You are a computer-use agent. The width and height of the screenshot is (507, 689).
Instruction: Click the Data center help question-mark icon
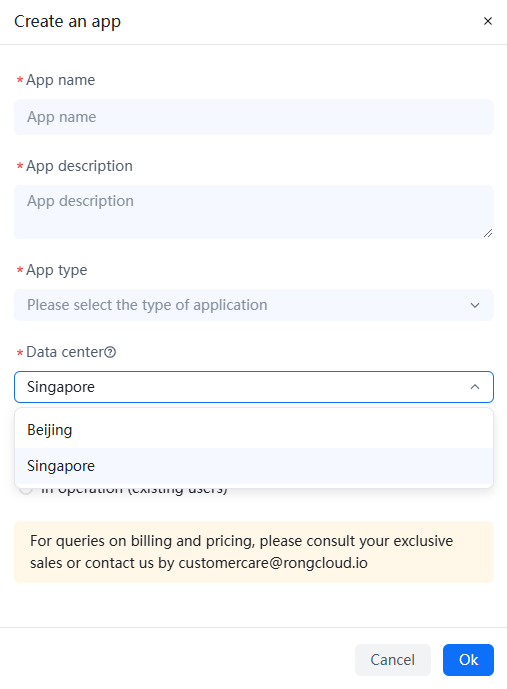[x=110, y=352]
